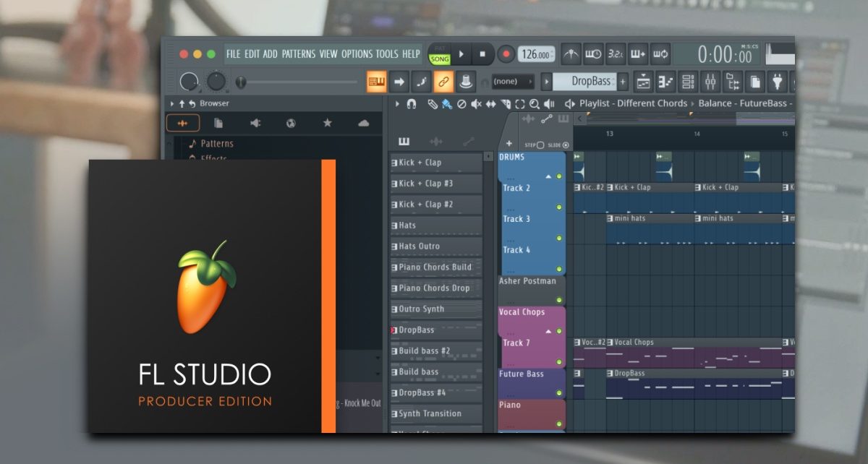The width and height of the screenshot is (868, 464).
Task: Click the link icon in the toolbar
Action: [x=444, y=82]
